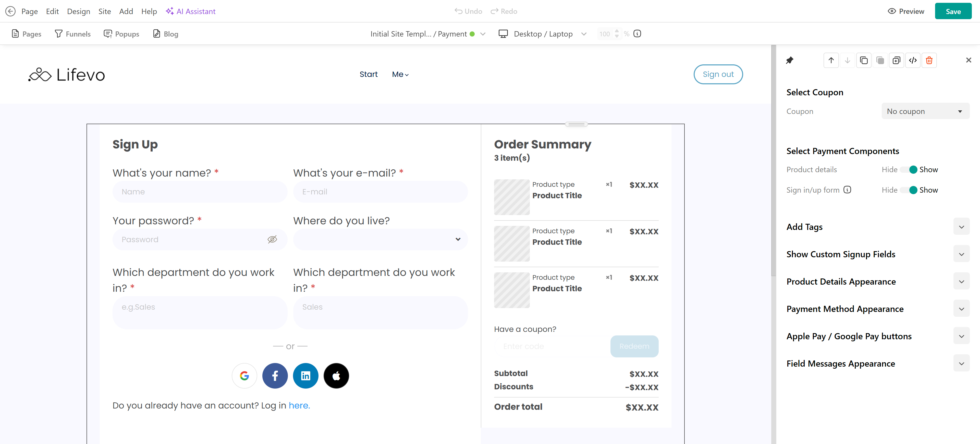The width and height of the screenshot is (980, 444).
Task: Click the move element up arrow
Action: [831, 60]
